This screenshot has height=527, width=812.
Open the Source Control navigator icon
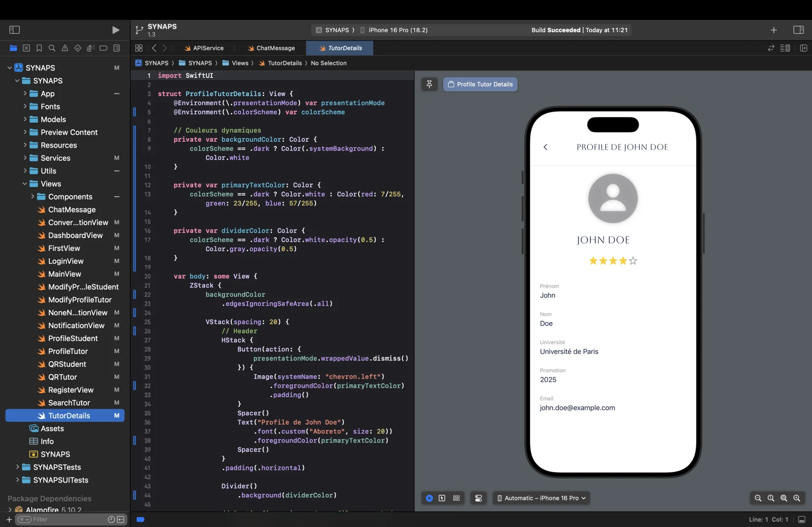tap(26, 48)
